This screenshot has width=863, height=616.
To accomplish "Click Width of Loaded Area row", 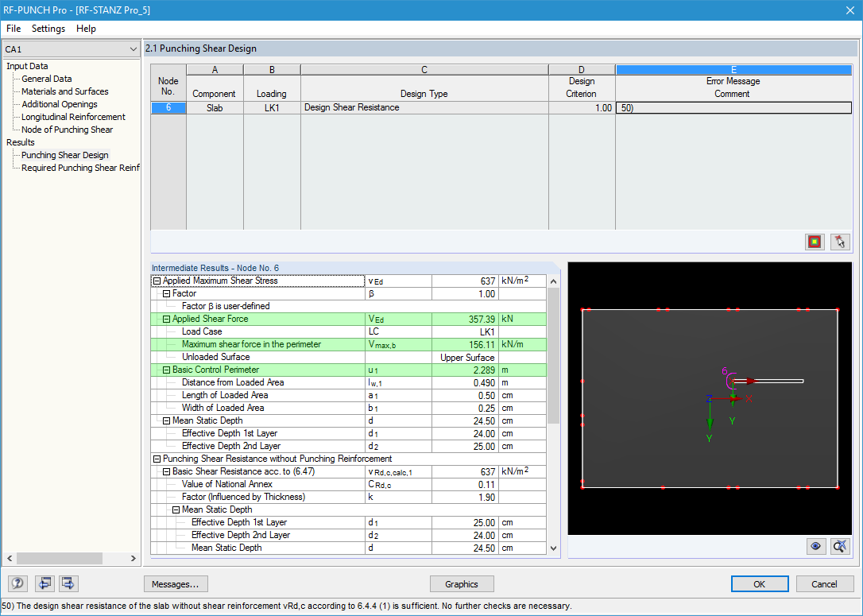I will 348,408.
